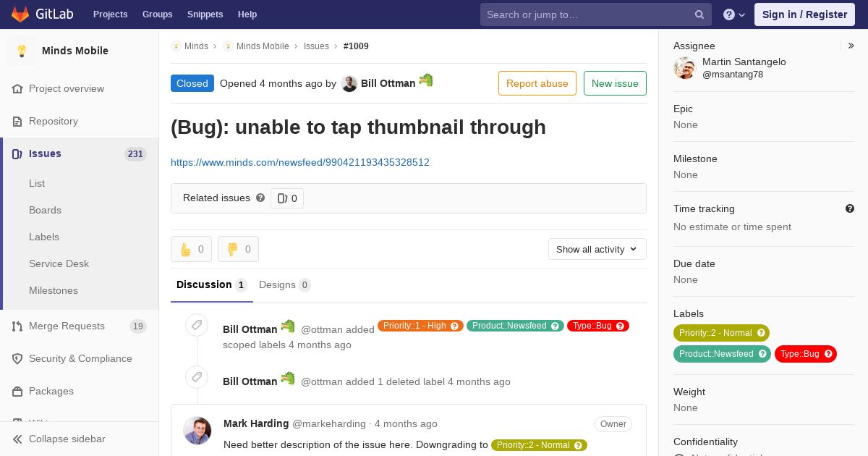Click Minds Mobile breadcrumb link
Image resolution: width=868 pixels, height=456 pixels.
tap(263, 46)
